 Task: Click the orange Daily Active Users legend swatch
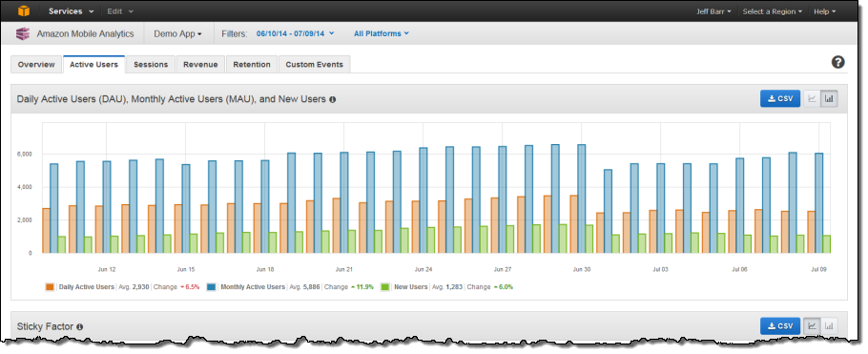click(x=51, y=287)
